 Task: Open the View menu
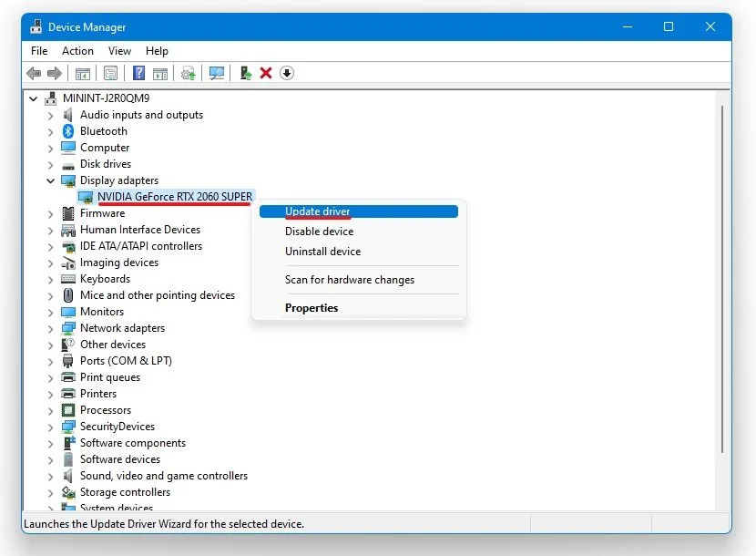[x=118, y=51]
